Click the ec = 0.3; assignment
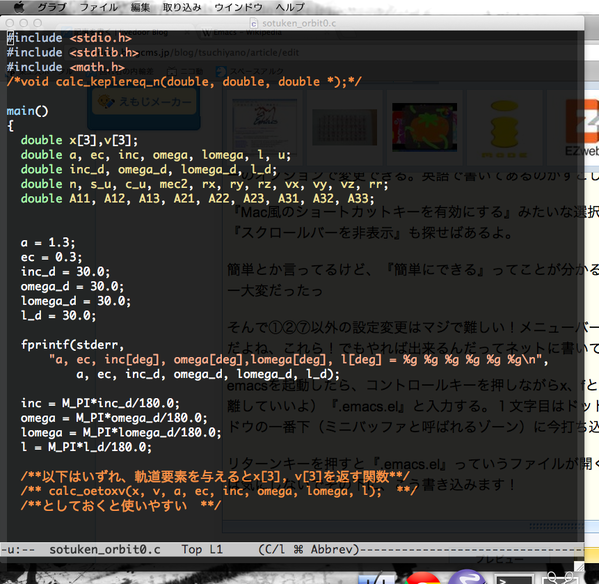 click(52, 257)
